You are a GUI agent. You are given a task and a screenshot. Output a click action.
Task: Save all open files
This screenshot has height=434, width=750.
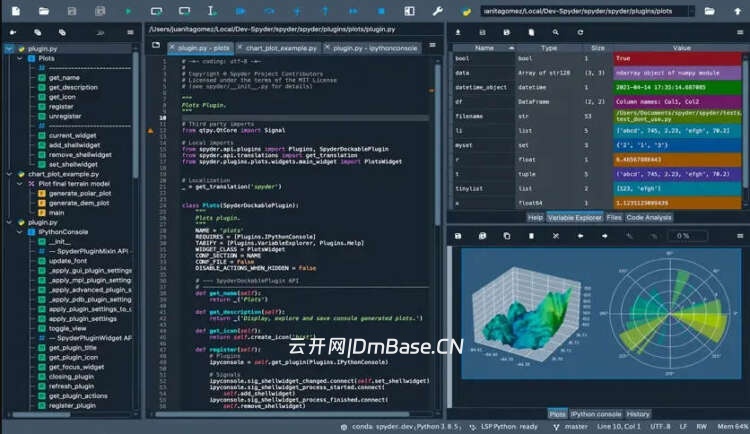[100, 11]
